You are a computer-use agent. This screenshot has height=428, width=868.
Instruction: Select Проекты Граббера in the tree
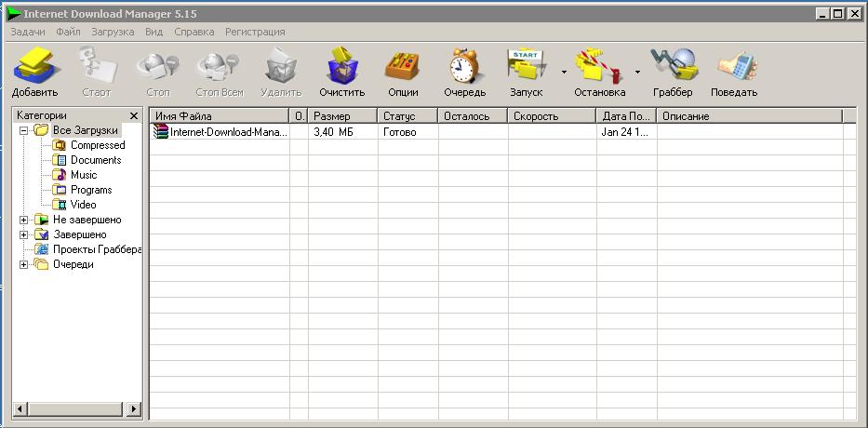98,249
